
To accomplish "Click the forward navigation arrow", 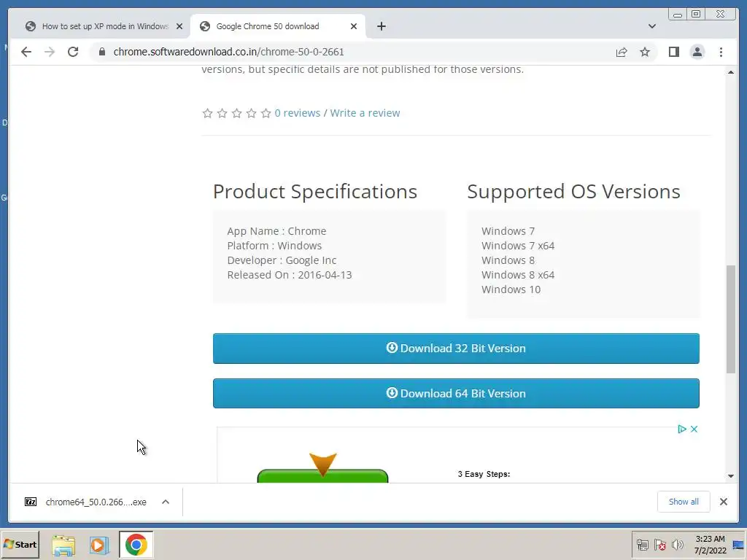I will coord(50,52).
